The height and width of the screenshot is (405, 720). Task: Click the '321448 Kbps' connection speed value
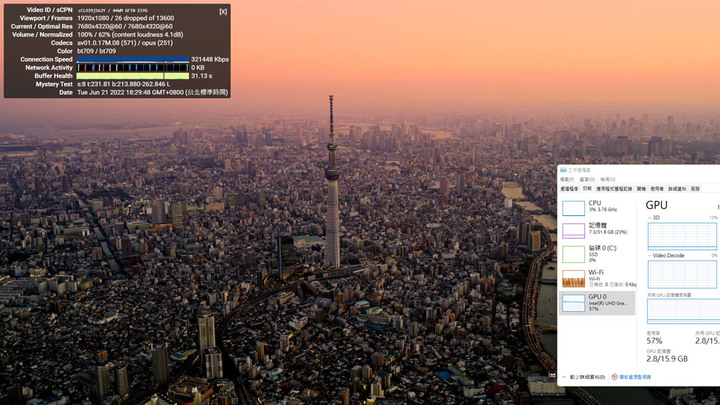click(210, 59)
